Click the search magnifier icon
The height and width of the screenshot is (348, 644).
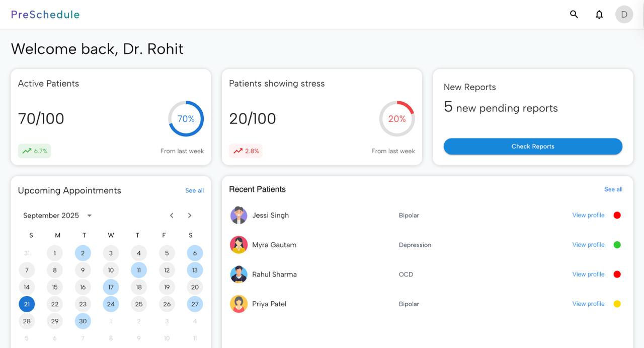pyautogui.click(x=574, y=14)
